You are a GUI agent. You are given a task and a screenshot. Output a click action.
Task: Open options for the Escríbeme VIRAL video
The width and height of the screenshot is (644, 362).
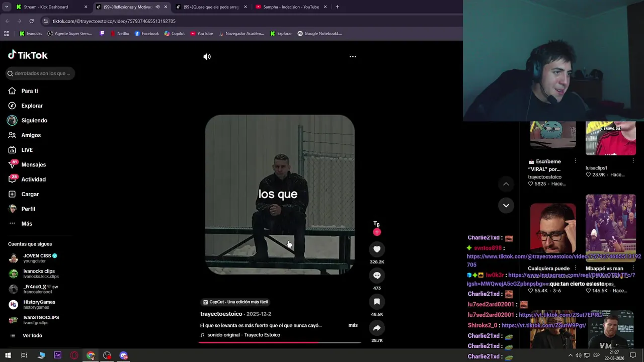pyautogui.click(x=576, y=161)
